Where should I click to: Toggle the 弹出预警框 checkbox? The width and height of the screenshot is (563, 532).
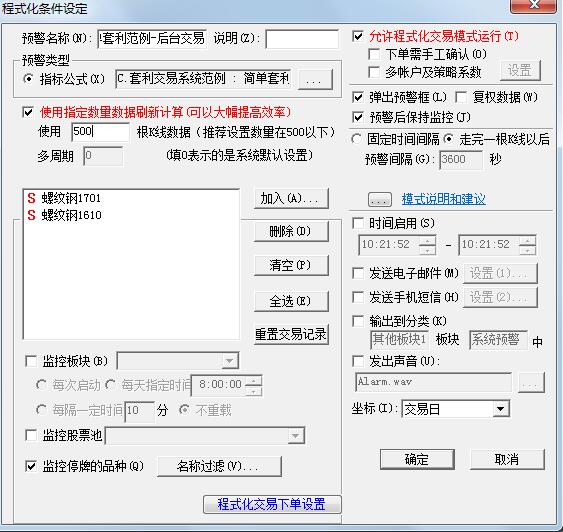[358, 97]
